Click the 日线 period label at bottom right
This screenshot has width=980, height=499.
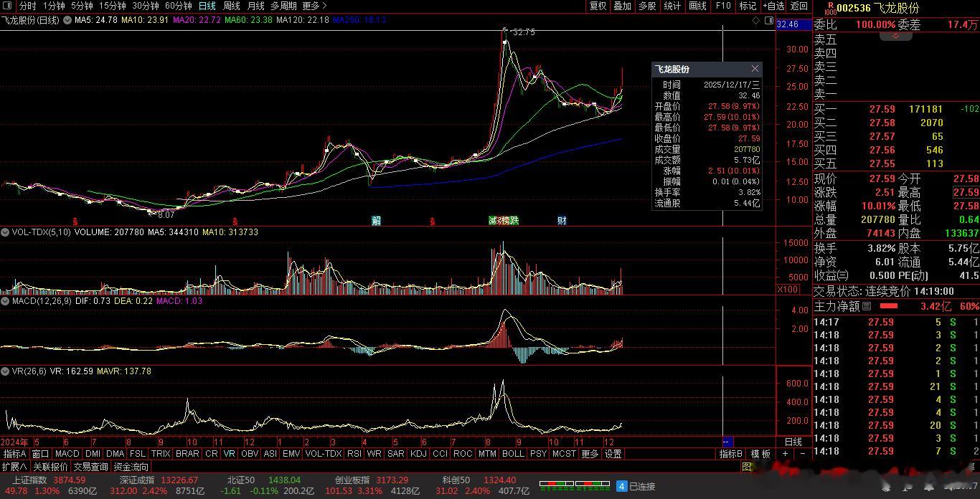pos(793,442)
